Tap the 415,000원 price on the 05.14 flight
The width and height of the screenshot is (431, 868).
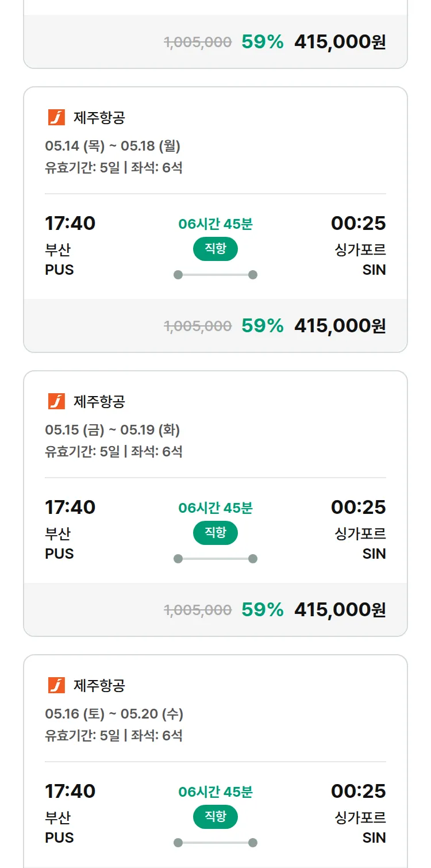click(340, 326)
